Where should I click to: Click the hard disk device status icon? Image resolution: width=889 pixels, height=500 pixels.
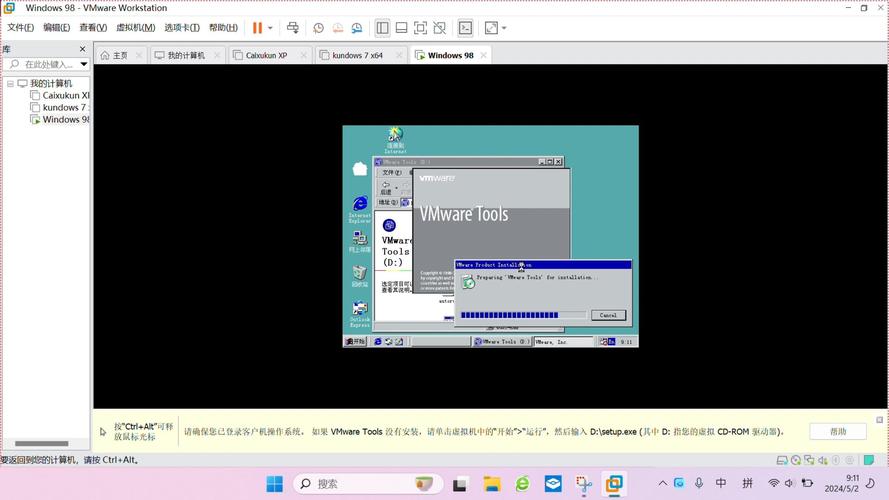(782, 460)
